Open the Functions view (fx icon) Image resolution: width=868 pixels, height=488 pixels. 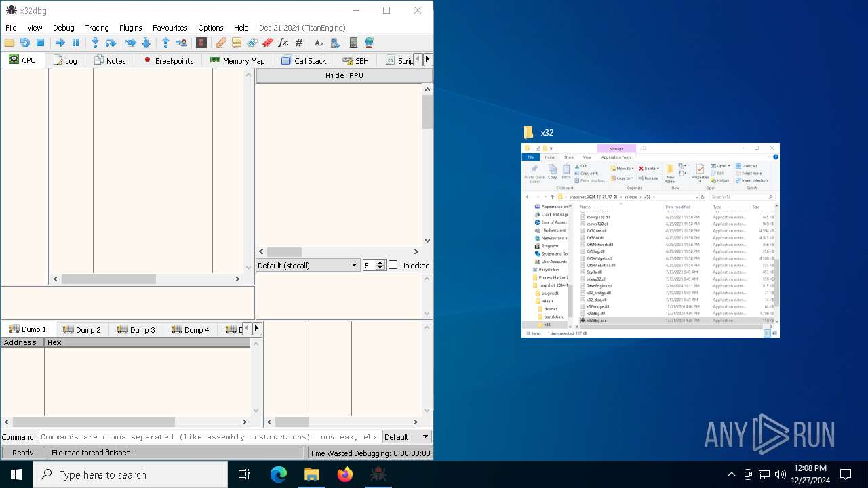[283, 43]
